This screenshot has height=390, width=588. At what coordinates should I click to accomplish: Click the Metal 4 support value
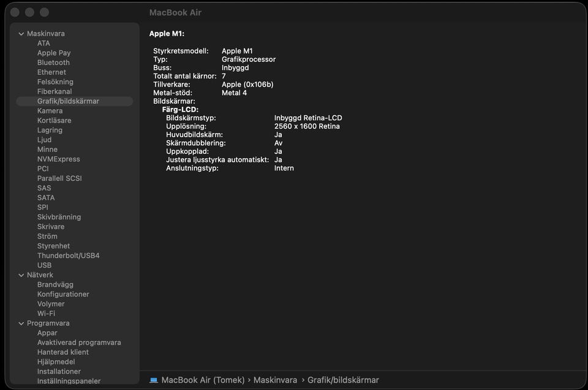coord(235,93)
